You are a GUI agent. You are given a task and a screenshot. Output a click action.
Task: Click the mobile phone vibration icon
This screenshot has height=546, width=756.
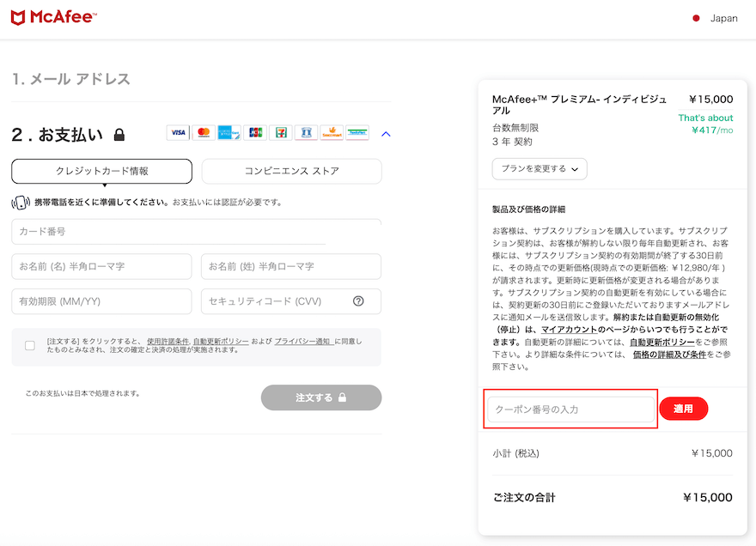tap(21, 203)
